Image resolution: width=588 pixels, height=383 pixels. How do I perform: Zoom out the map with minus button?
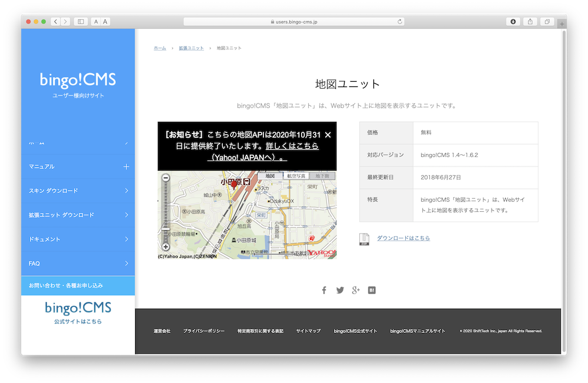click(166, 178)
